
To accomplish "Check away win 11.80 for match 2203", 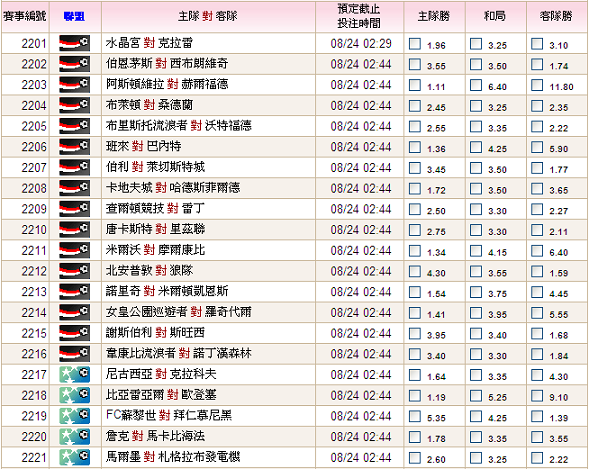I will click(x=537, y=85).
